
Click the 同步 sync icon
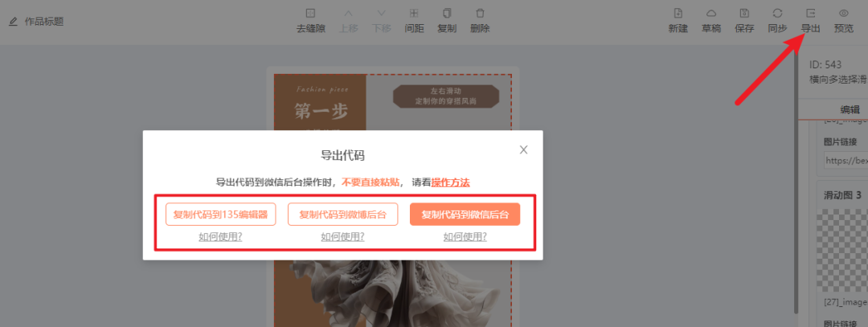[x=777, y=13]
